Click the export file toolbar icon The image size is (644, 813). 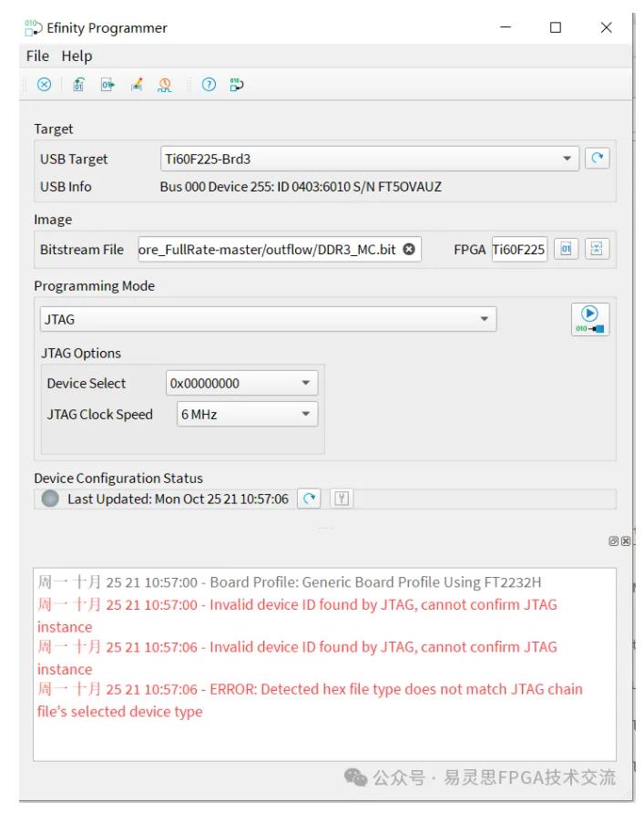107,85
